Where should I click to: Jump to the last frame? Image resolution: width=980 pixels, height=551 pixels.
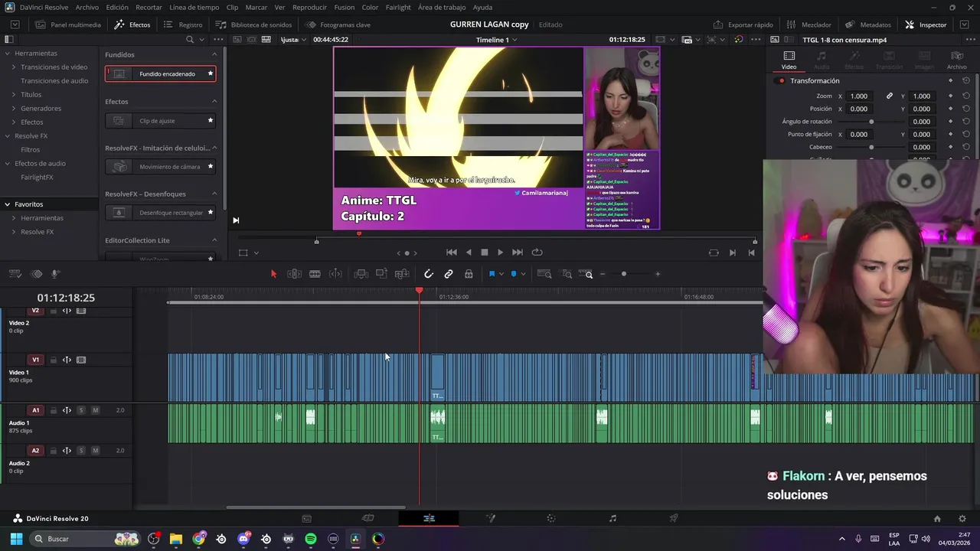[518, 253]
